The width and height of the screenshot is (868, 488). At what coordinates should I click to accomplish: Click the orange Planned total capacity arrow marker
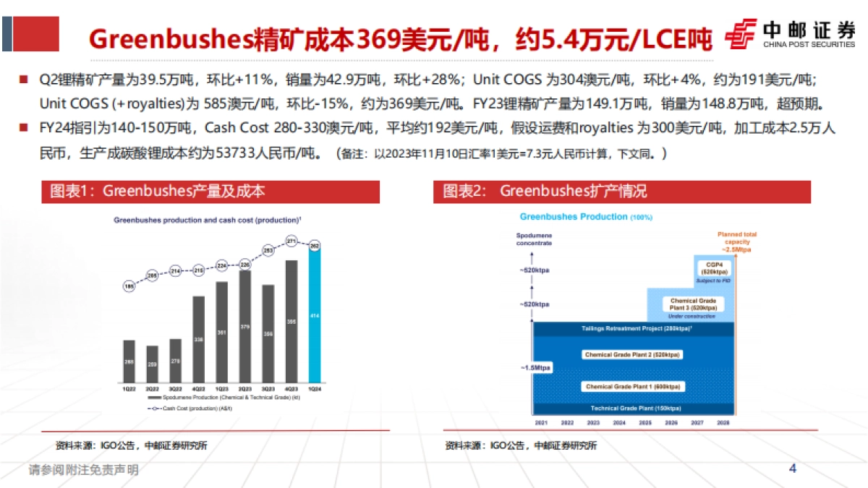(735, 254)
